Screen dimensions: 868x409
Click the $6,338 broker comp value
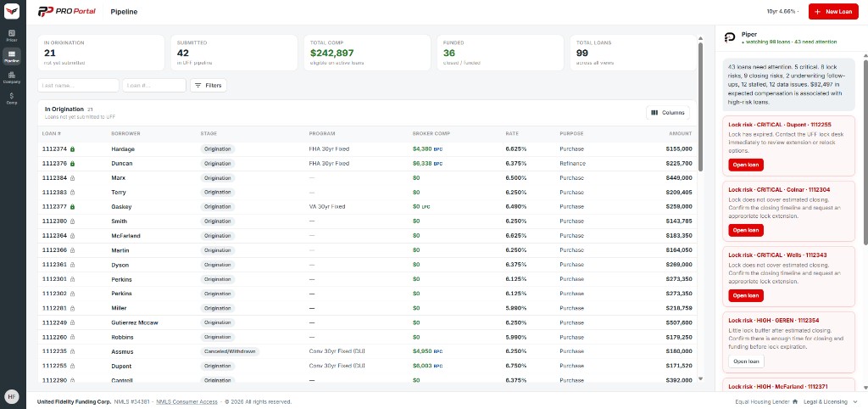pyautogui.click(x=422, y=164)
